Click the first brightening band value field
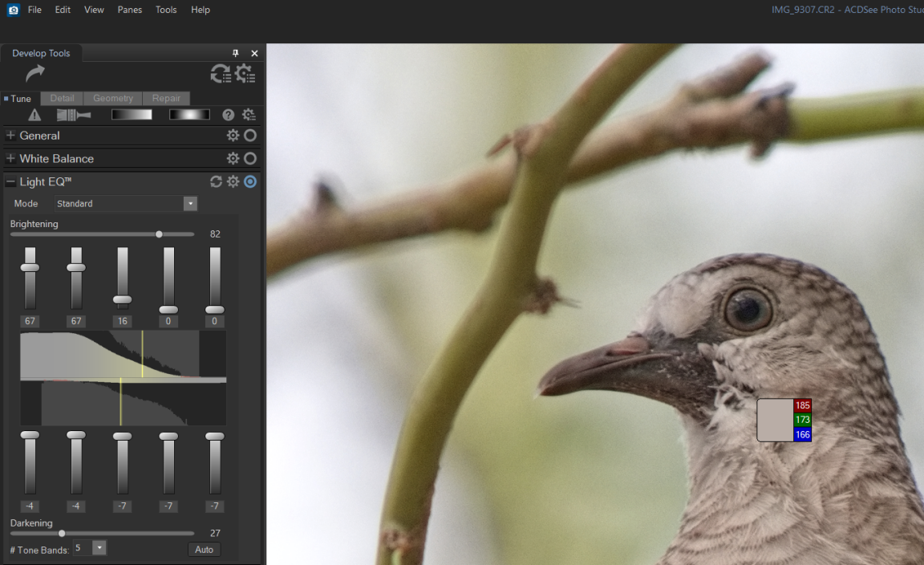 (30, 321)
